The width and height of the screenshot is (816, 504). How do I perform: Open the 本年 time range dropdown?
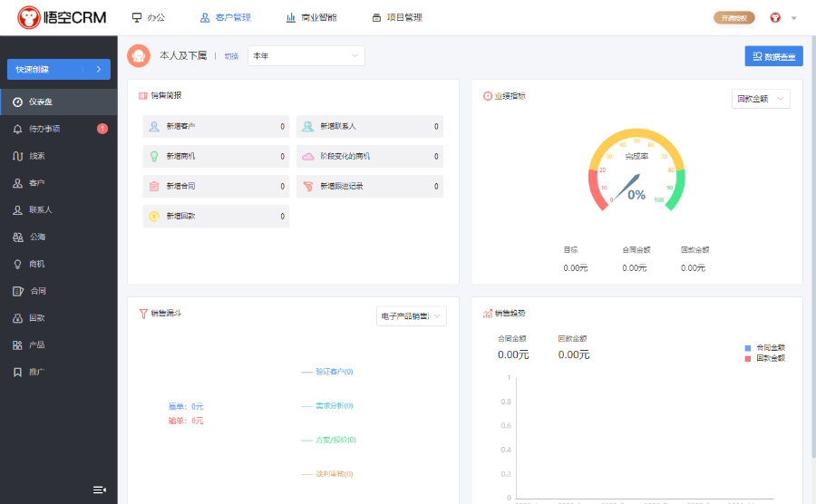coord(306,56)
